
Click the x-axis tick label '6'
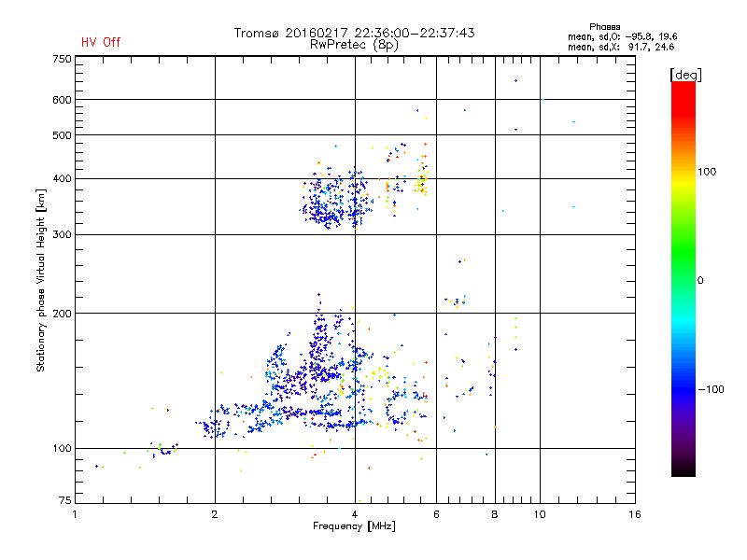pyautogui.click(x=436, y=514)
